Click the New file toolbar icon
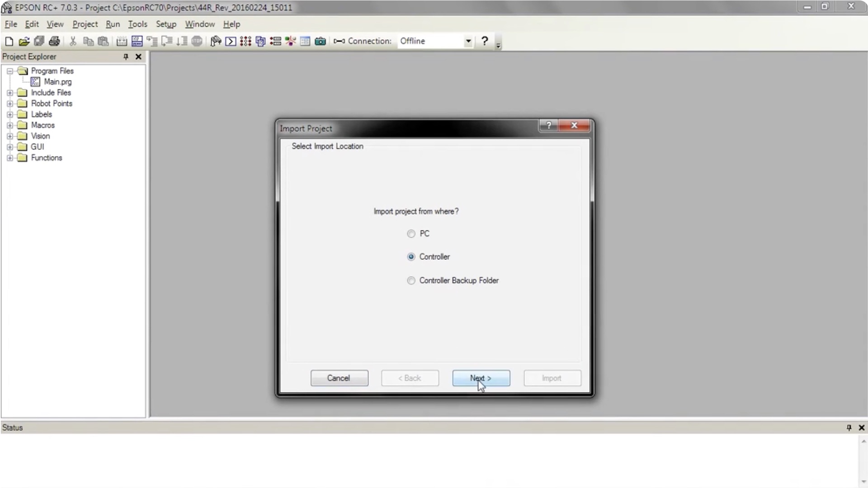This screenshot has width=868, height=488. tap(9, 42)
